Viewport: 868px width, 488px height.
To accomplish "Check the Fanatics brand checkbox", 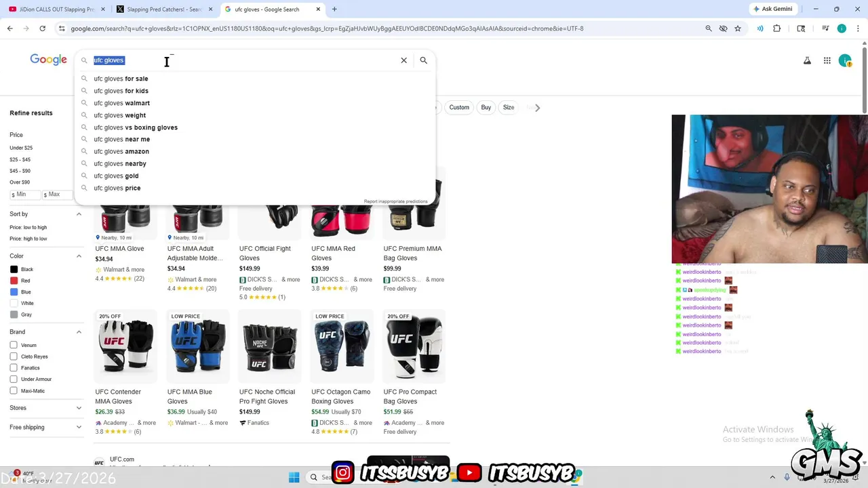I will click(14, 368).
